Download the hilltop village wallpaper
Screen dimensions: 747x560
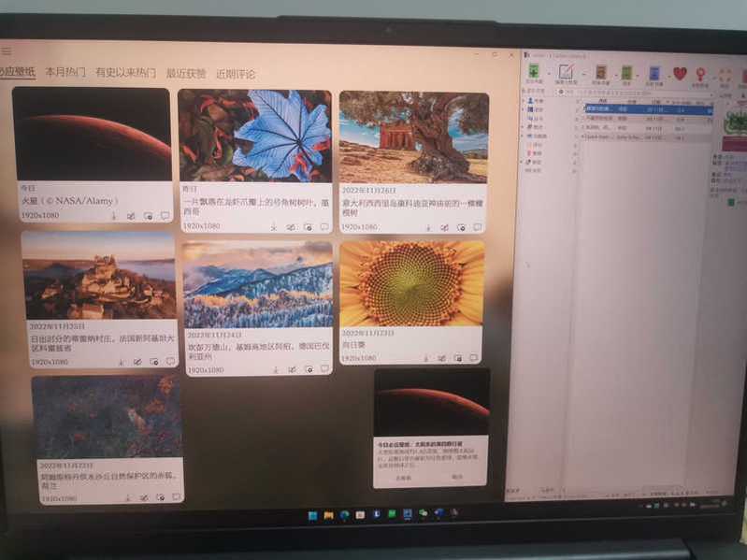point(121,363)
